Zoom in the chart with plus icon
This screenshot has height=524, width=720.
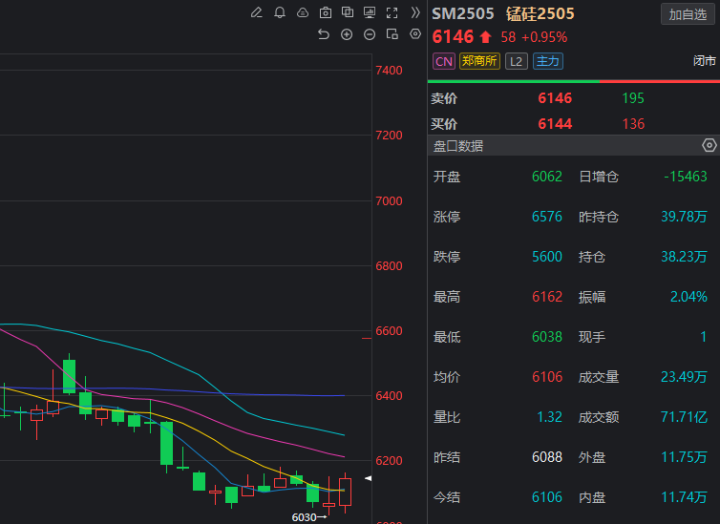click(x=347, y=34)
